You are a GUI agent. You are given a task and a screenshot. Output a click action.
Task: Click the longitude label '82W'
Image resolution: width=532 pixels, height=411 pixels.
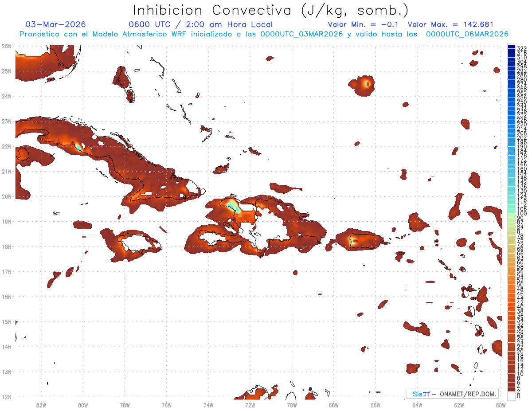coord(41,404)
